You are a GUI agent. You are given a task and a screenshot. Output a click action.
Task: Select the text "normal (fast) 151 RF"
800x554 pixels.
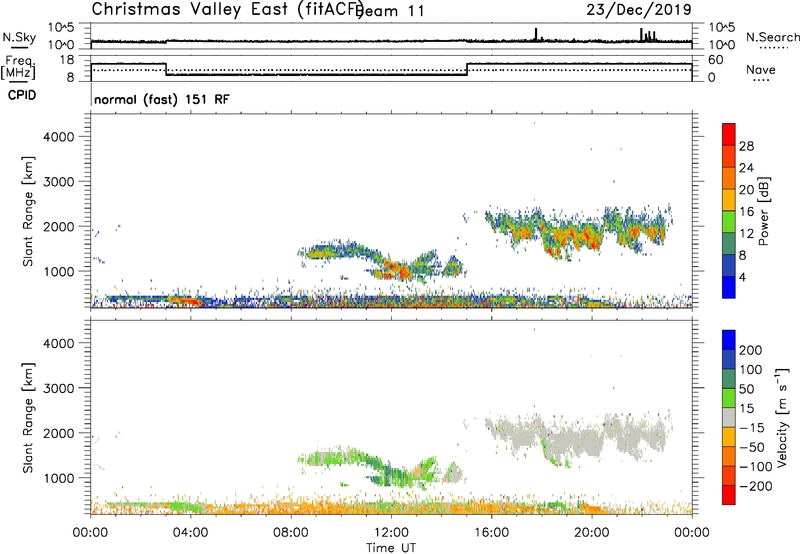pos(162,99)
